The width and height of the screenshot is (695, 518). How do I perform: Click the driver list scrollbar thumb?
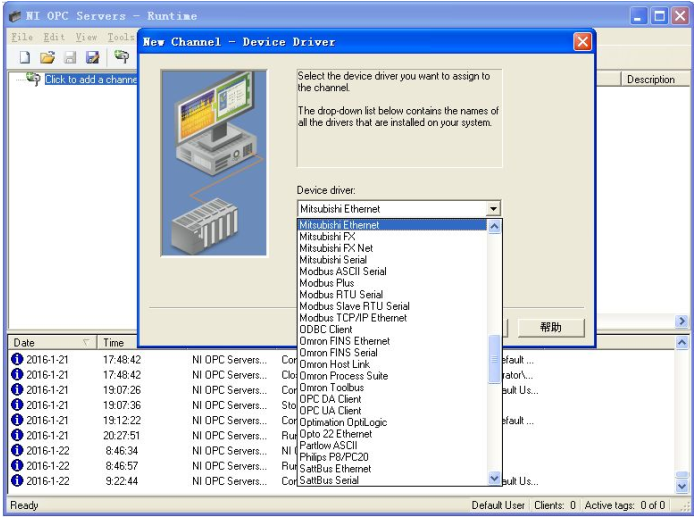tap(494, 359)
